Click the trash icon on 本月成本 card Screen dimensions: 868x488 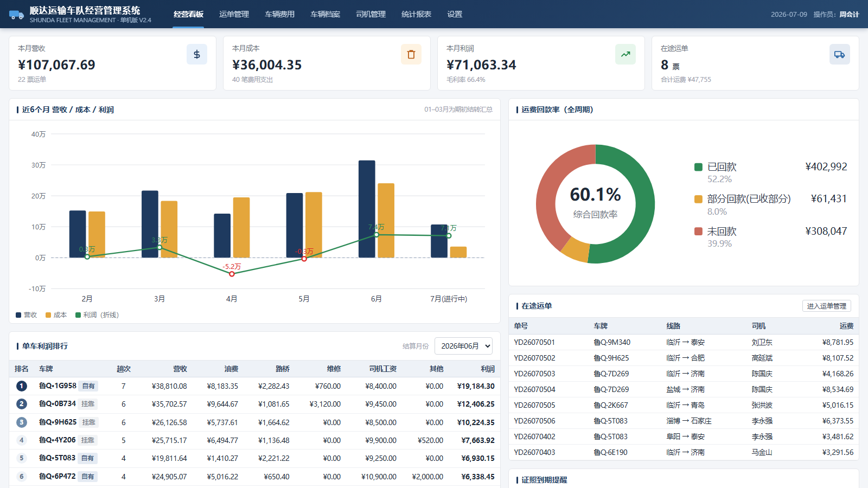(411, 54)
